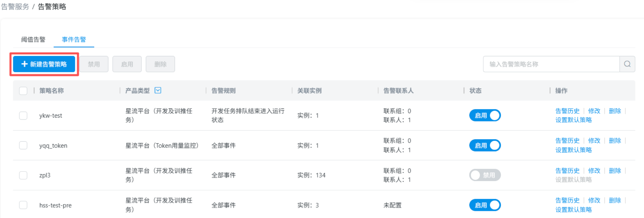
Task: Click 修改 for the yqq_token policy
Action: 594,141
